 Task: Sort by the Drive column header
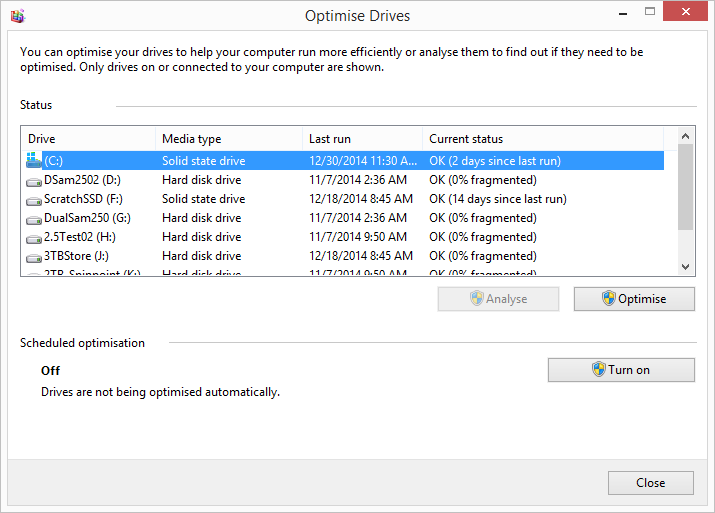coord(88,139)
